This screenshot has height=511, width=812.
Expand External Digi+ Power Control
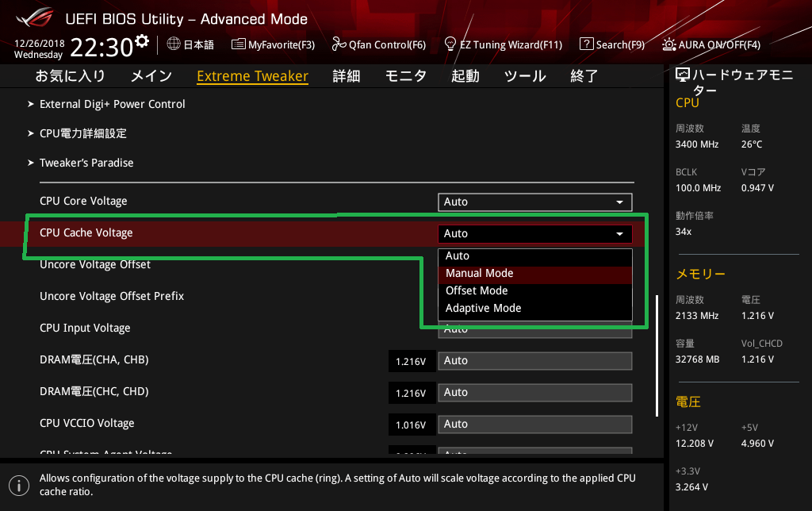[x=113, y=104]
